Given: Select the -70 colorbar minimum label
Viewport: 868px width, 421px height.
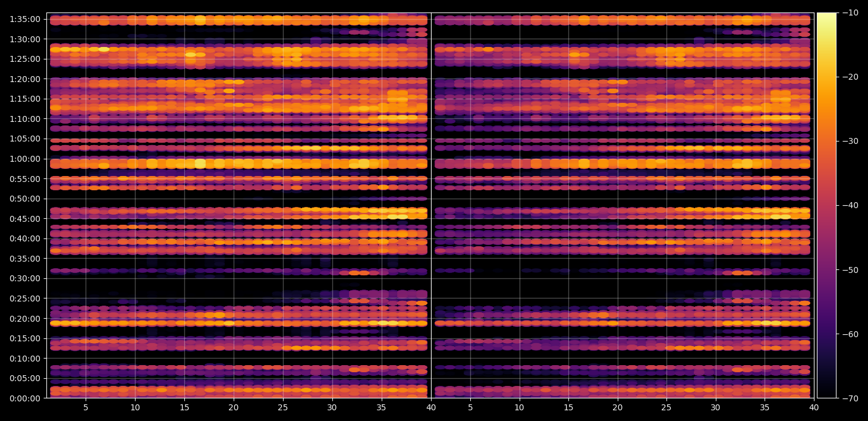Looking at the screenshot, I should click(850, 398).
